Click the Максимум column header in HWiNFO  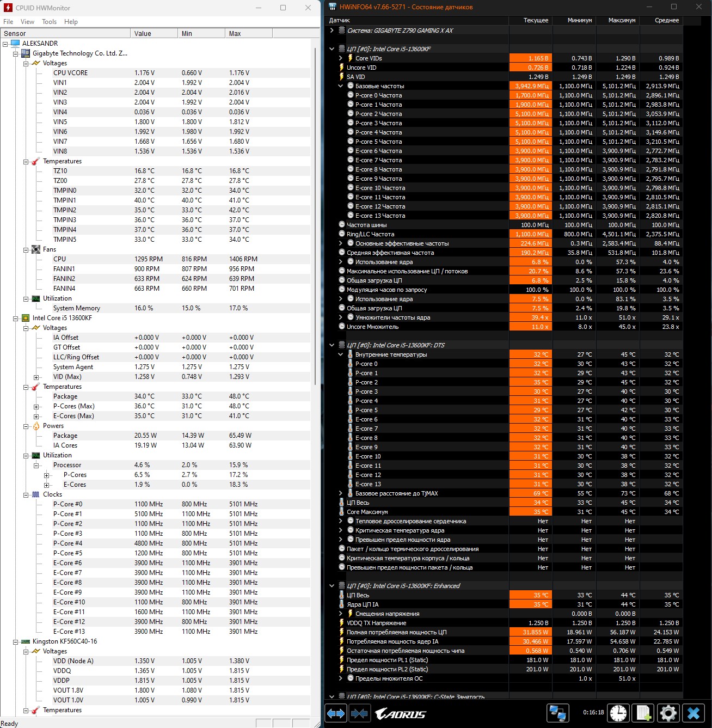click(617, 20)
